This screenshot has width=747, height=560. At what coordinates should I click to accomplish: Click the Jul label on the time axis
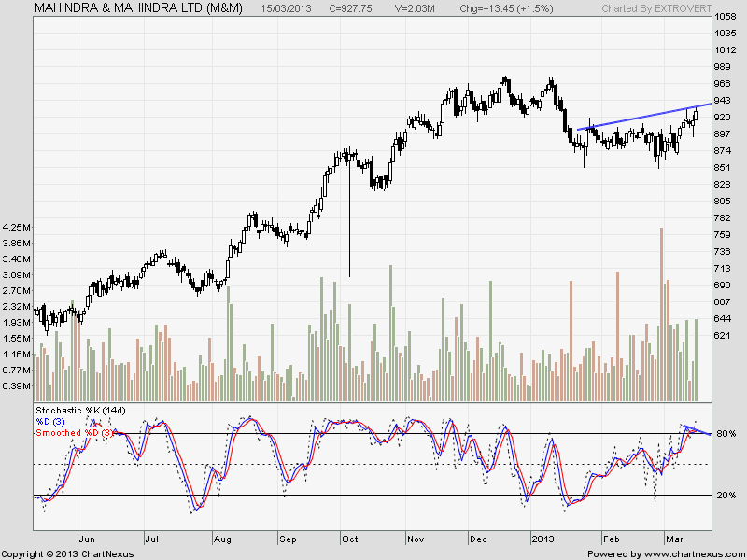click(x=151, y=539)
